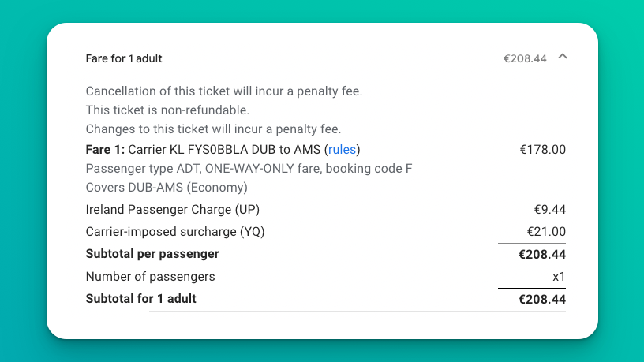Click the €178.00 fare amount
This screenshot has height=362, width=644.
click(542, 150)
